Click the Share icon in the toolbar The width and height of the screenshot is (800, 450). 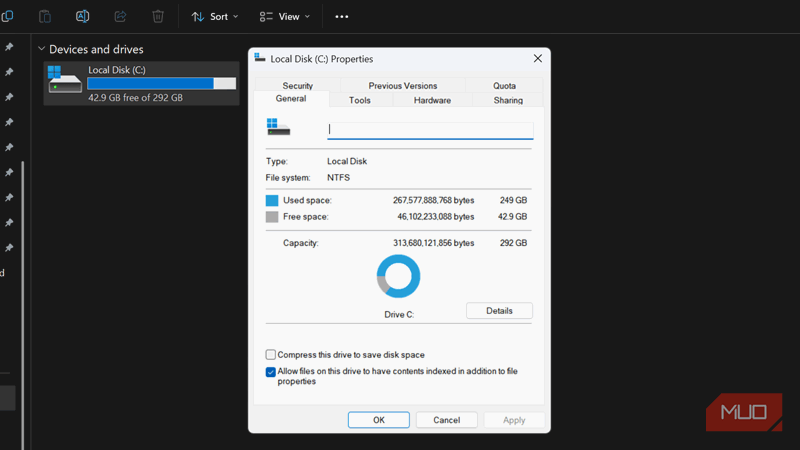tap(121, 16)
